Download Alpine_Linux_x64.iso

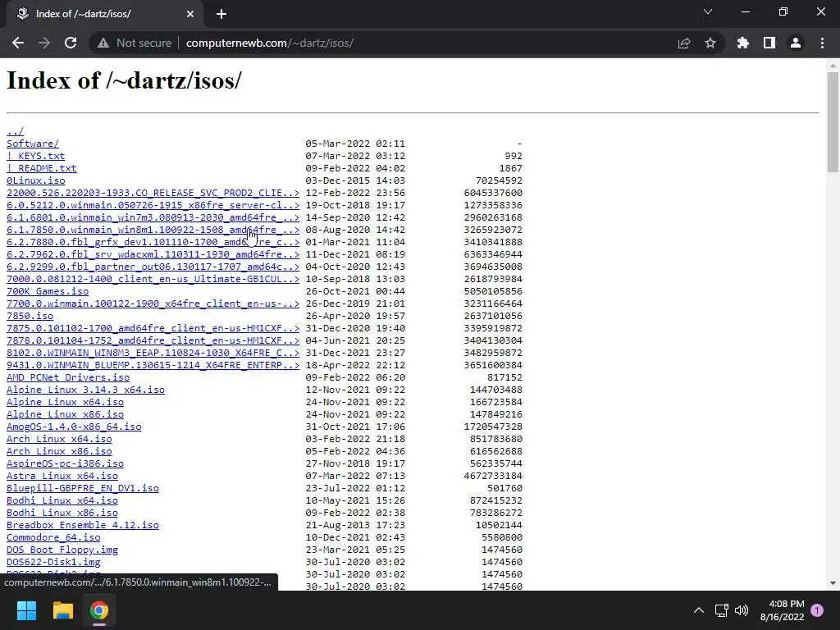click(x=65, y=402)
